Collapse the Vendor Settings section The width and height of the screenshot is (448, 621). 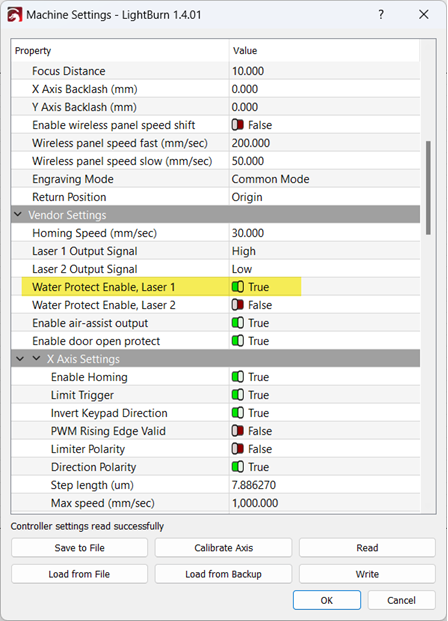click(18, 215)
